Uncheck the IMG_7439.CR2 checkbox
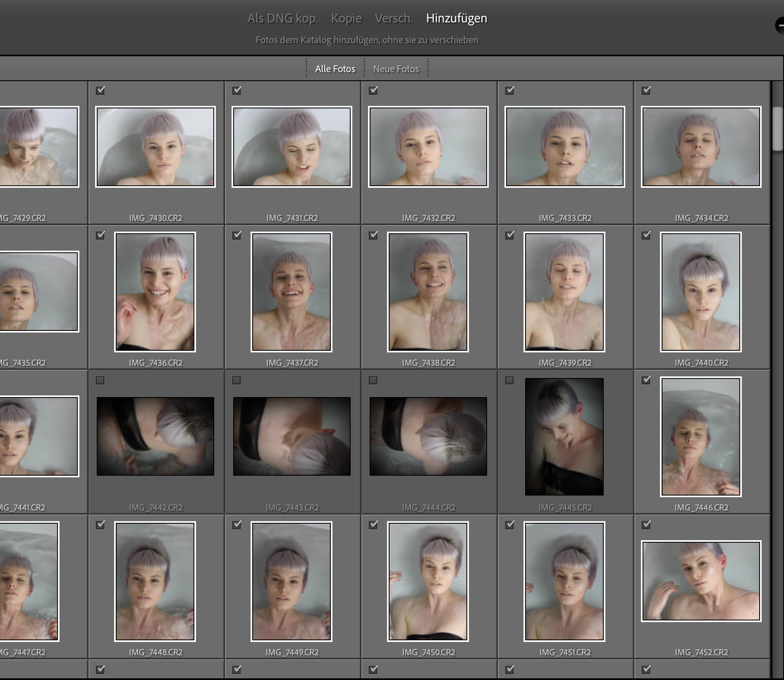784x680 pixels. (510, 235)
